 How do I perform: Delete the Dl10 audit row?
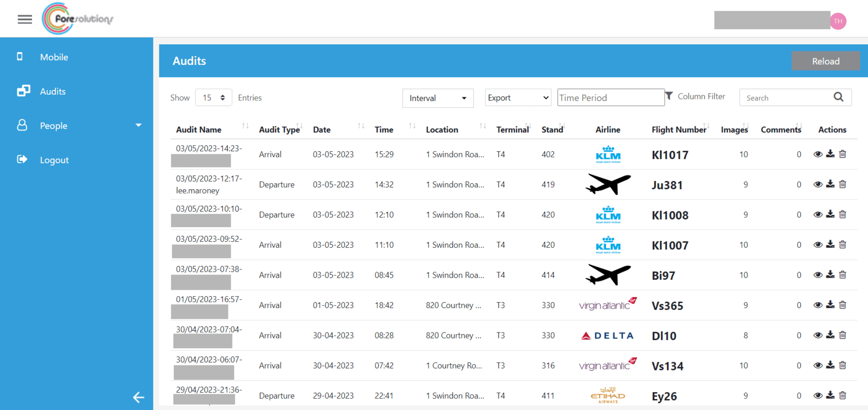click(843, 335)
